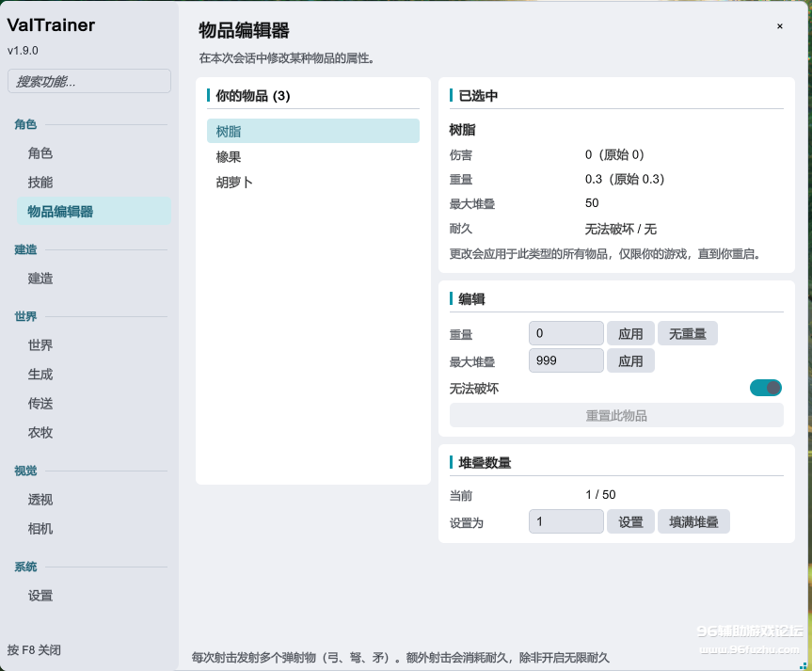This screenshot has width=812, height=671.
Task: Click the 设置为 input field
Action: (x=566, y=521)
